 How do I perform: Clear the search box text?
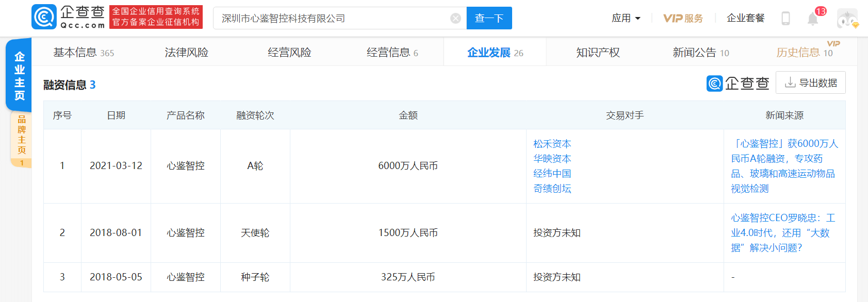click(x=455, y=19)
